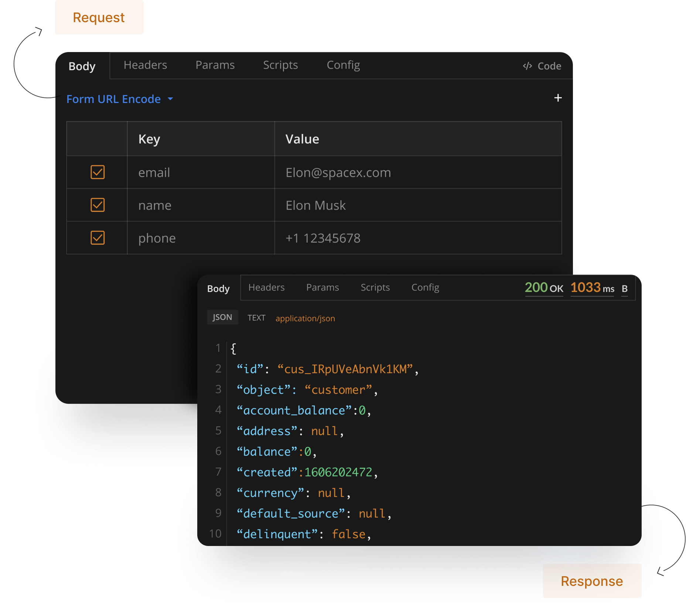Disable the name parameter checkbox

(x=97, y=205)
